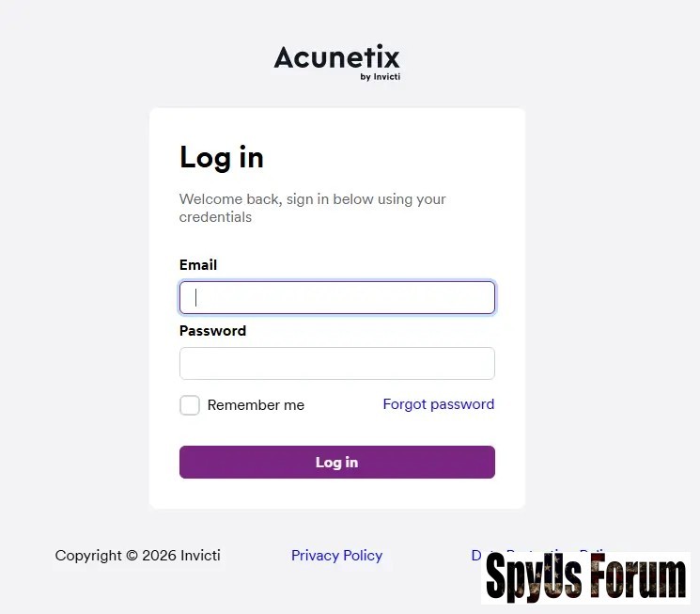
Task: Focus the Email input field
Action: 336,298
